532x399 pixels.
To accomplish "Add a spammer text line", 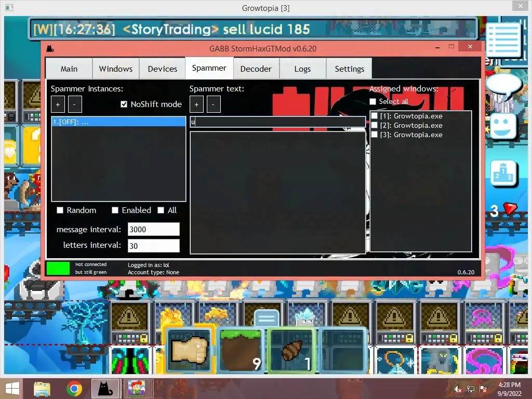I will (x=196, y=104).
